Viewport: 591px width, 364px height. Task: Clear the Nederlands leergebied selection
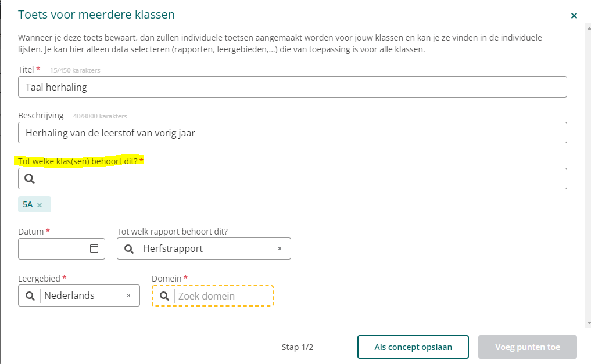128,295
